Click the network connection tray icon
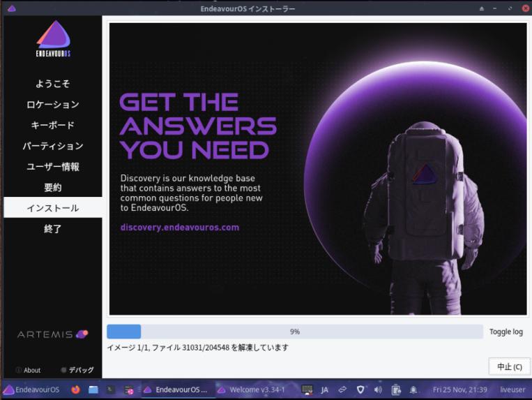 pyautogui.click(x=342, y=390)
